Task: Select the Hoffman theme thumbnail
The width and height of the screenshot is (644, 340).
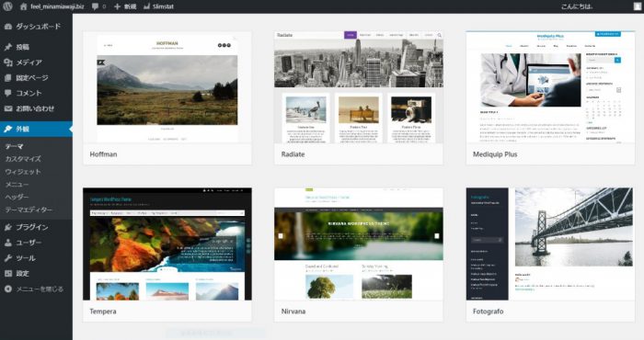Action: 167,87
